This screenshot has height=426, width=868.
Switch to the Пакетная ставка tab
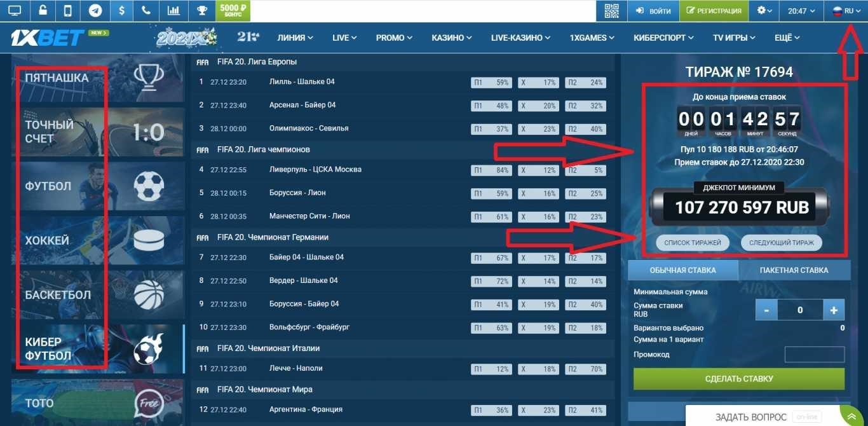point(794,270)
